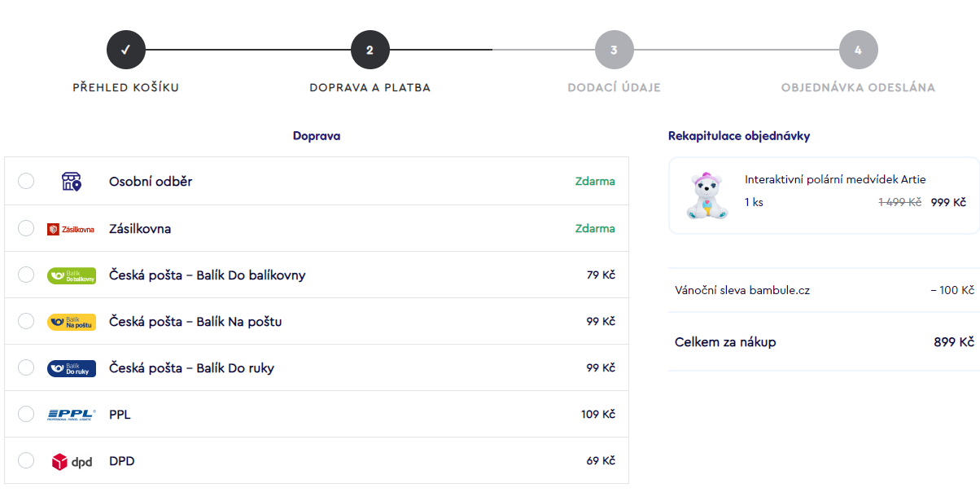The height and width of the screenshot is (497, 980).
Task: Click the yellow Balík Na poštu logo
Action: tap(72, 322)
